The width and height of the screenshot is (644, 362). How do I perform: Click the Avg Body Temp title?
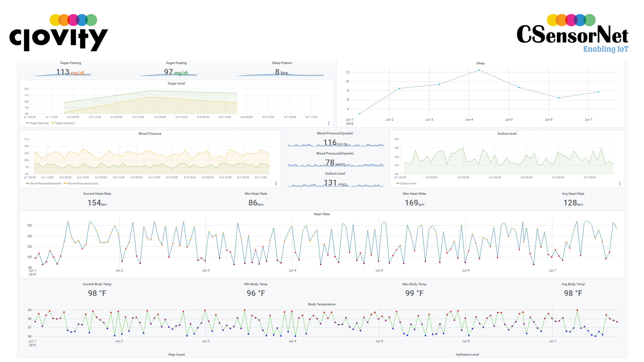[x=573, y=284]
